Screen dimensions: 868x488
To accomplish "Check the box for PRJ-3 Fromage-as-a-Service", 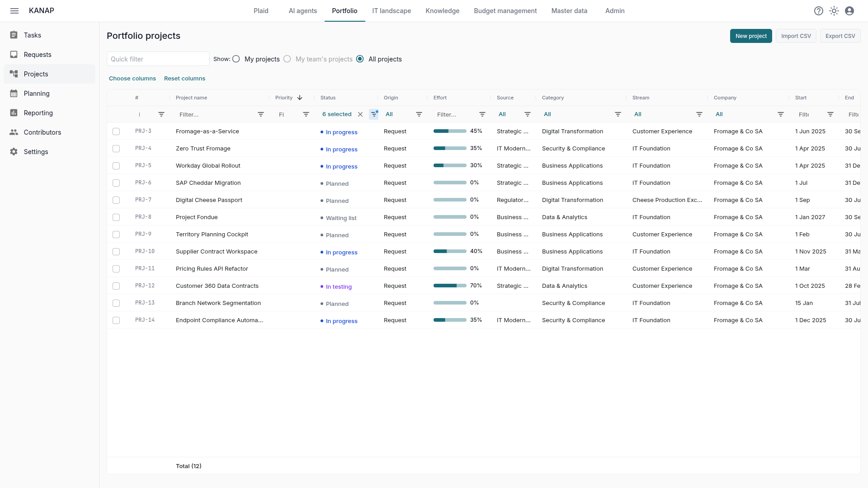I will (116, 131).
